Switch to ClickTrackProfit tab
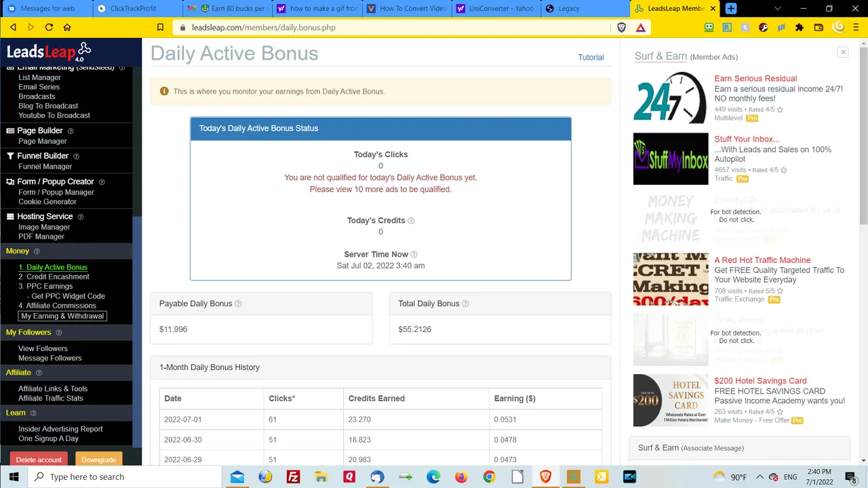 coord(136,8)
